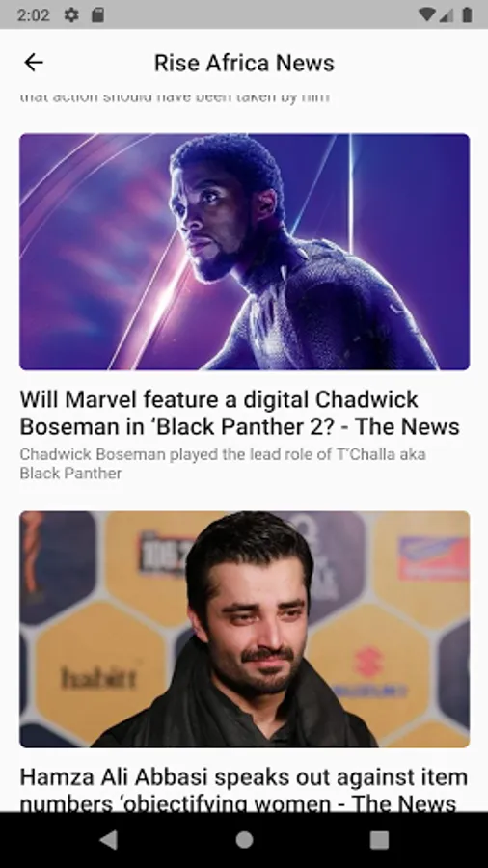Open the settings gear in status bar
The image size is (488, 868).
[71, 14]
